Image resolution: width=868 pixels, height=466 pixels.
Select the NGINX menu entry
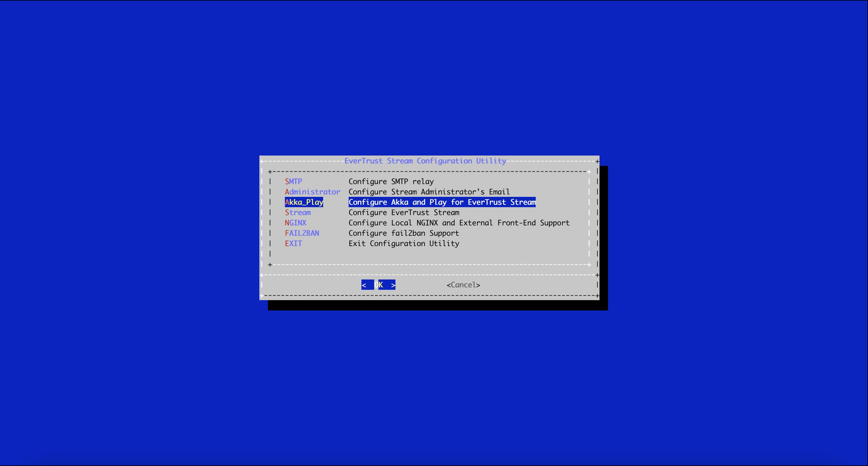pyautogui.click(x=295, y=222)
